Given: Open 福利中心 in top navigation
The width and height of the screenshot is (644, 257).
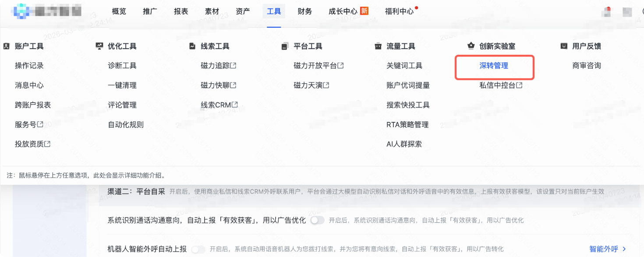Looking at the screenshot, I should (x=399, y=11).
